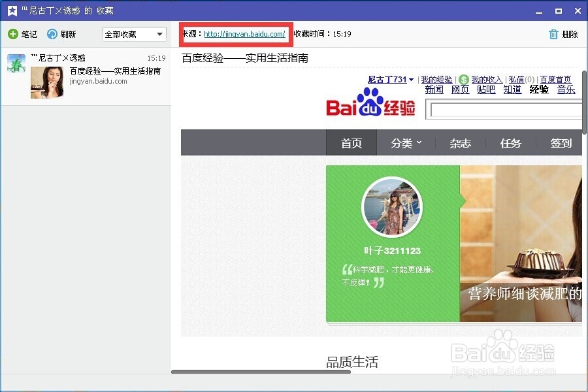The height and width of the screenshot is (392, 588).
Task: Click the green coin icon beside 我的收入
Action: 464,80
